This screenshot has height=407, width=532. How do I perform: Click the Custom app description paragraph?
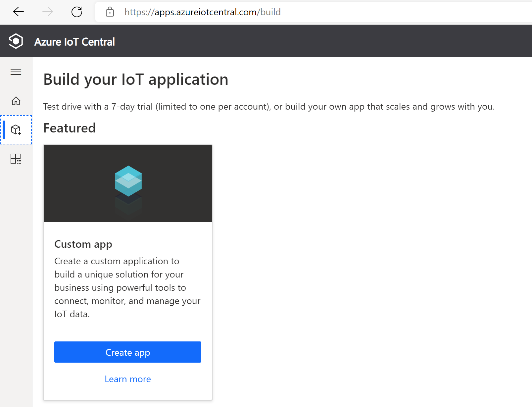click(x=127, y=287)
